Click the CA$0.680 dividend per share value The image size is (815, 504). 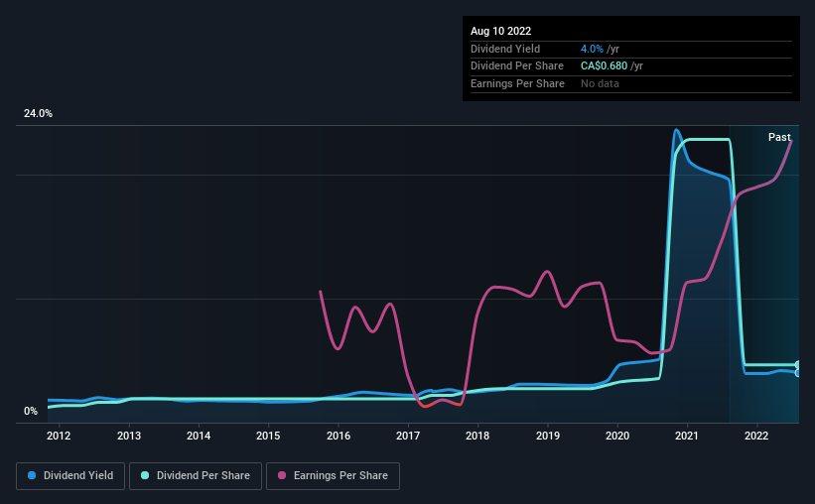(604, 66)
